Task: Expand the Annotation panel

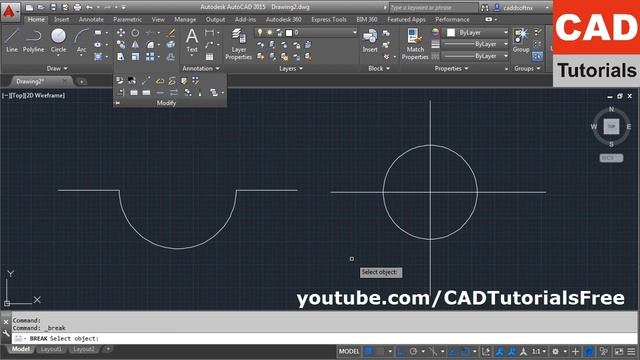Action: (201, 69)
